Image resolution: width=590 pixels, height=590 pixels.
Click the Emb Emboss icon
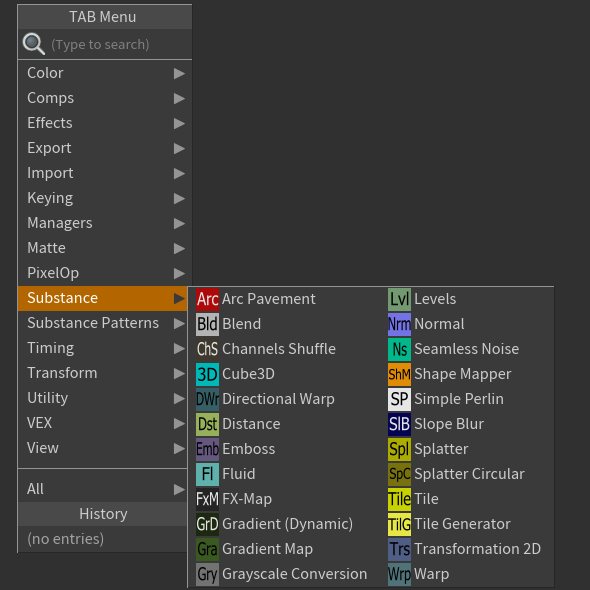click(x=207, y=449)
